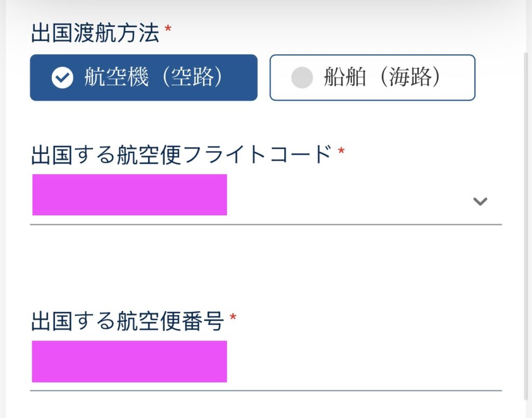Click the 出国する航空便番号 input field
This screenshot has width=532, height=418.
click(x=265, y=365)
